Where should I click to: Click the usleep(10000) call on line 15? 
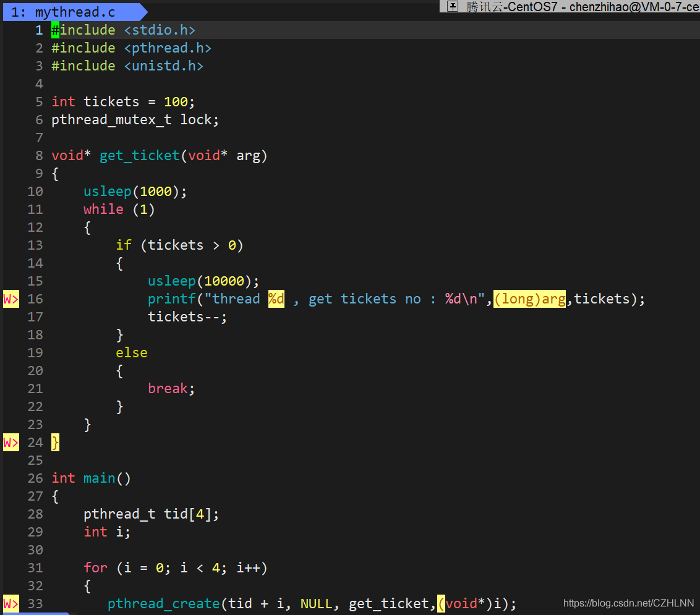pyautogui.click(x=203, y=281)
